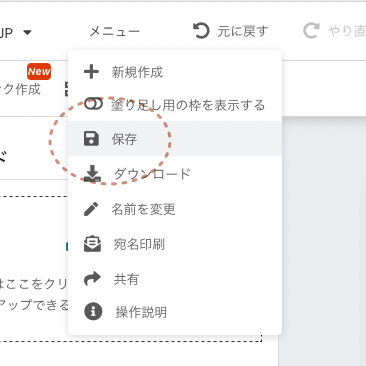Image resolution: width=366 pixels, height=366 pixels.
Task: Toggle the 塗り足し用の枠 switch
Action: 93,104
